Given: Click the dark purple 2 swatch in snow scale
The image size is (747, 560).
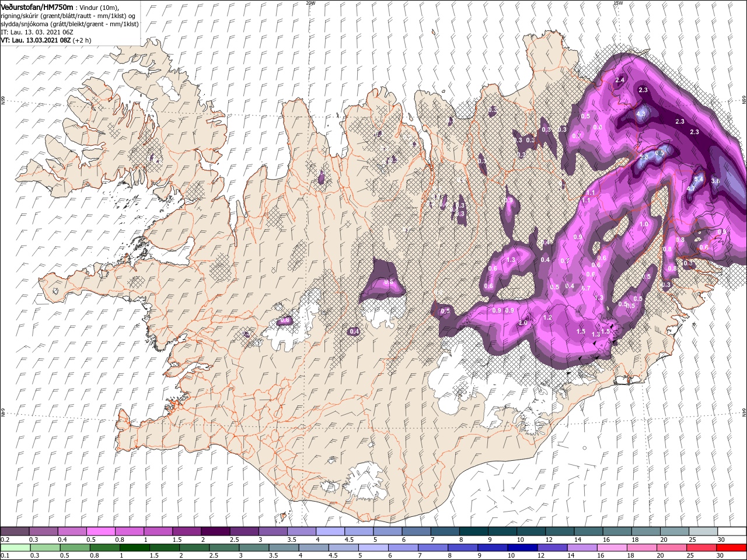Looking at the screenshot, I should 215,531.
